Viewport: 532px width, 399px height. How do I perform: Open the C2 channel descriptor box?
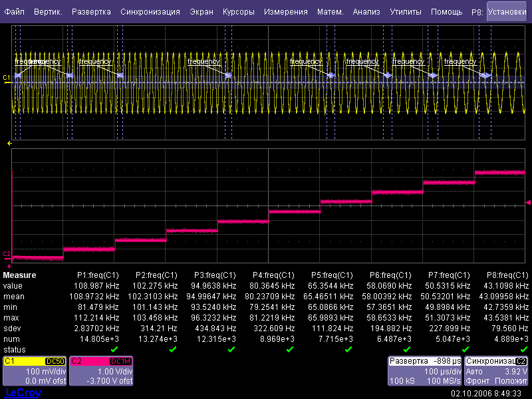[x=100, y=370]
